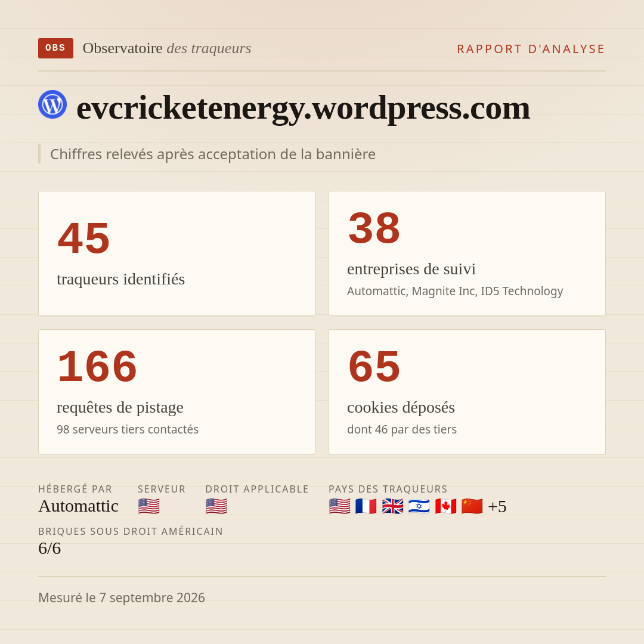Click the 98 serveurs tiers contactés line
The height and width of the screenshot is (644, 644).
pos(128,429)
